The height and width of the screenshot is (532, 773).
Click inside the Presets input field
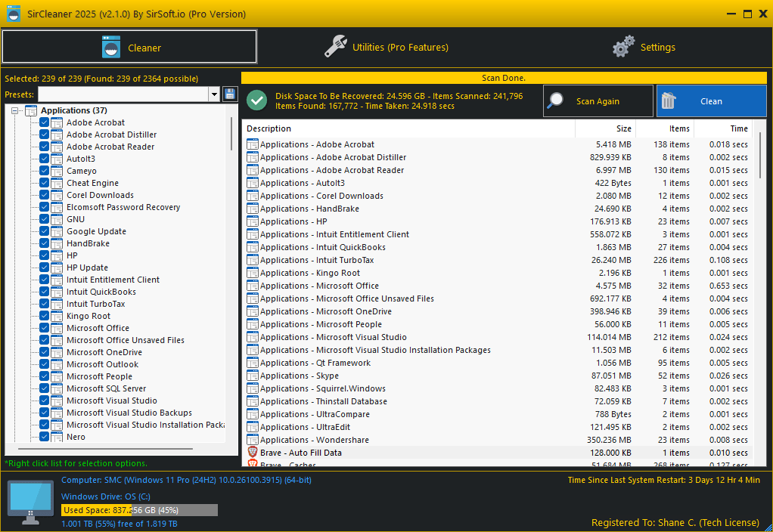coord(123,94)
